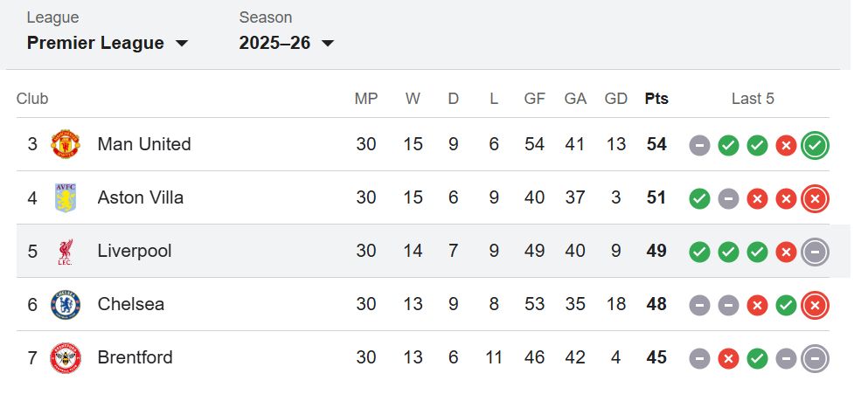Open the Liverpool team link
Image resolution: width=868 pixels, height=408 pixels.
coord(135,252)
